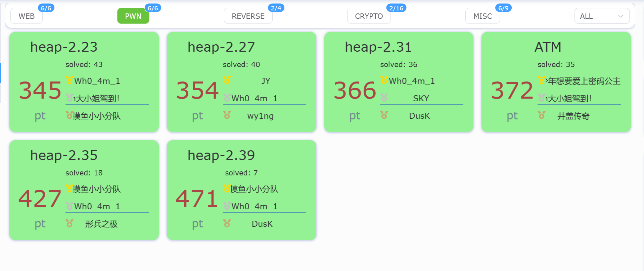Click bronze medal icon next to wy1ng
Screen dimensions: 644x271
[227, 115]
